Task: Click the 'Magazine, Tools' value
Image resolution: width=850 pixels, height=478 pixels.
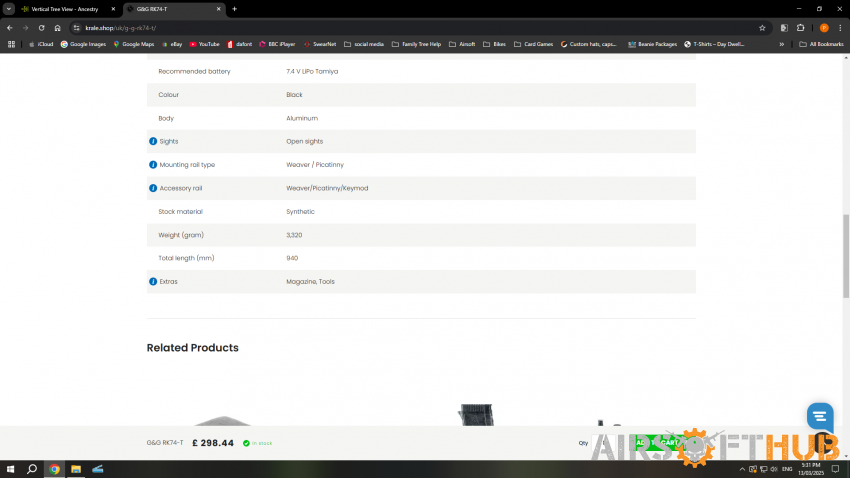Action: pos(310,282)
